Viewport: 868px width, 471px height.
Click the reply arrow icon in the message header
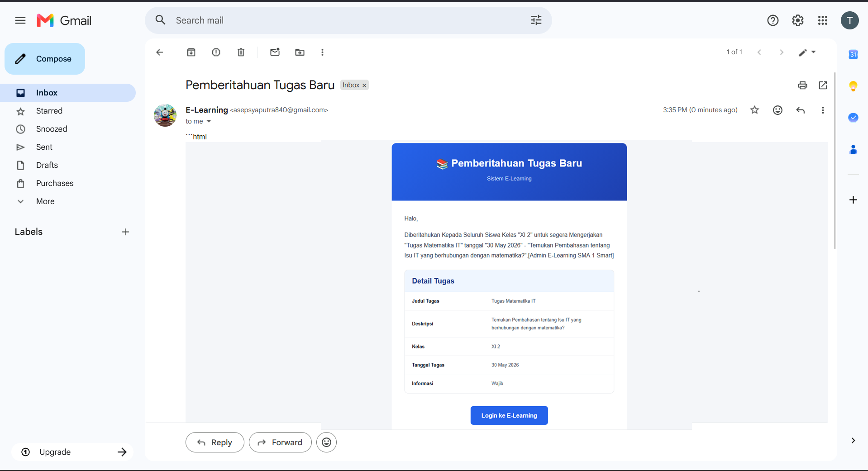click(800, 110)
